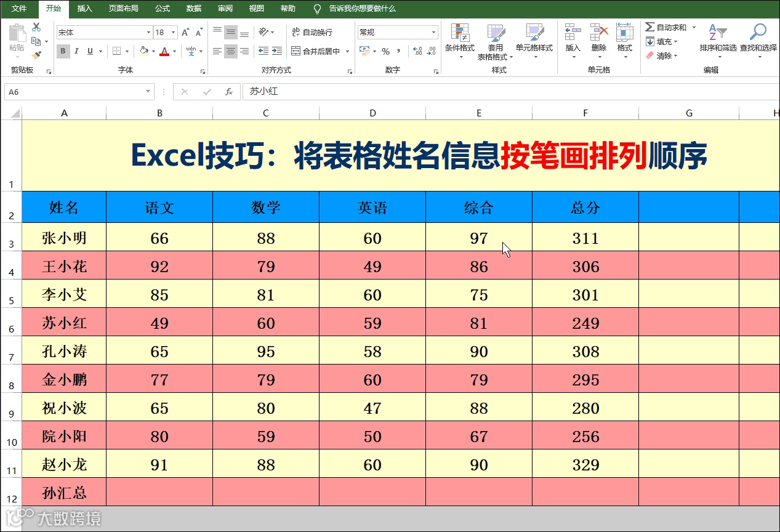
Task: Align text left
Action: [217, 51]
